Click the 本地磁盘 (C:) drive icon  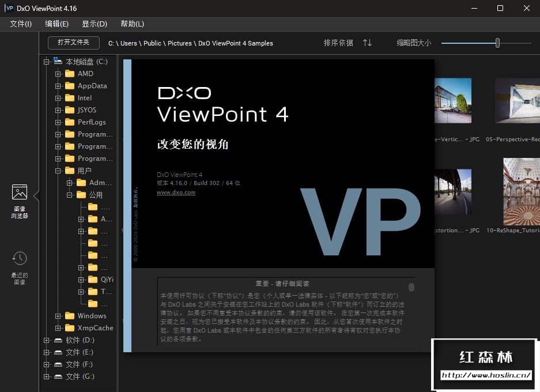coord(58,61)
